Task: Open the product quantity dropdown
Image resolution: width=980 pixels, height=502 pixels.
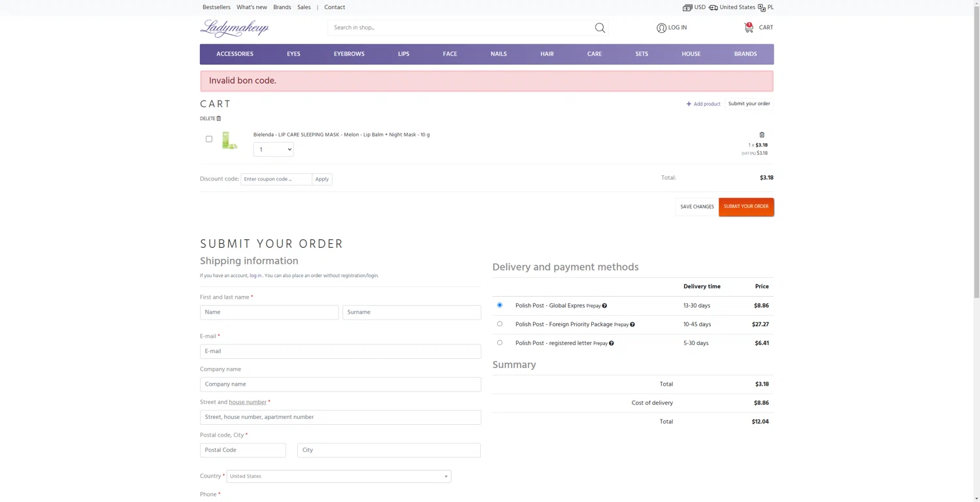Action: pos(273,150)
